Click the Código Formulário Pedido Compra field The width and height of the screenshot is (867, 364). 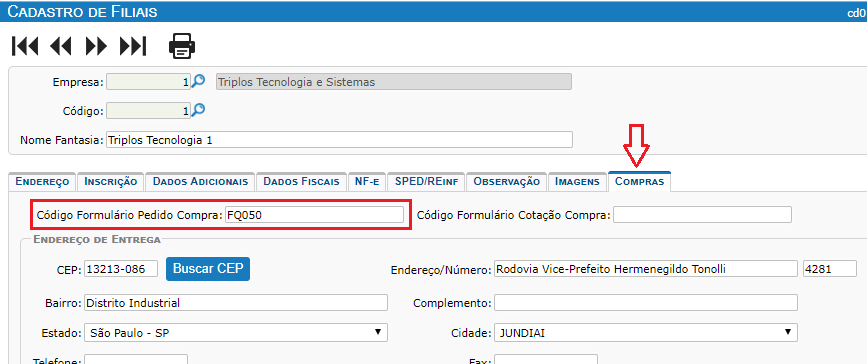[315, 215]
